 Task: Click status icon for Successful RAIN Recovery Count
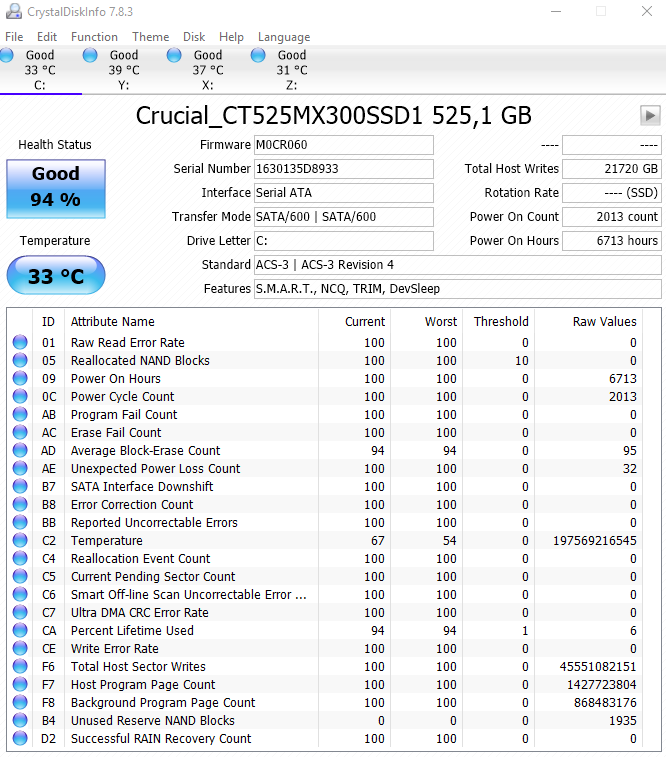pyautogui.click(x=20, y=739)
